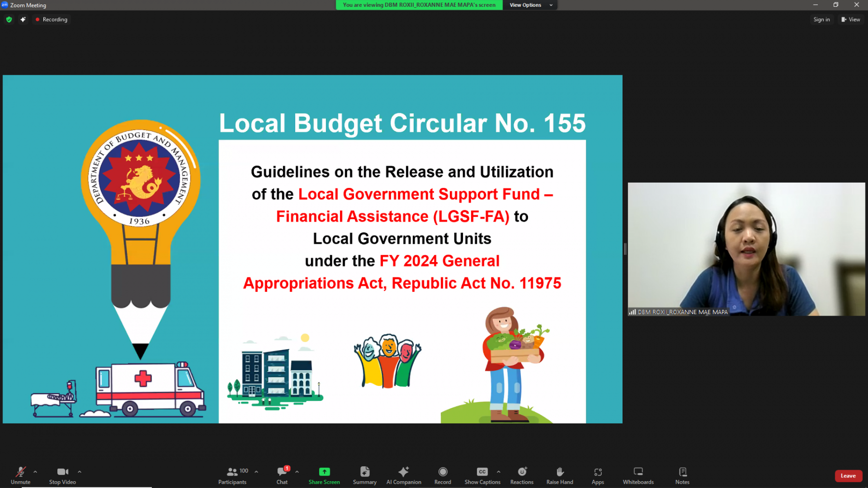The width and height of the screenshot is (868, 488).
Task: Click the DBM ROXII_ROXANNE MAE MAPA name label
Action: pos(682,312)
